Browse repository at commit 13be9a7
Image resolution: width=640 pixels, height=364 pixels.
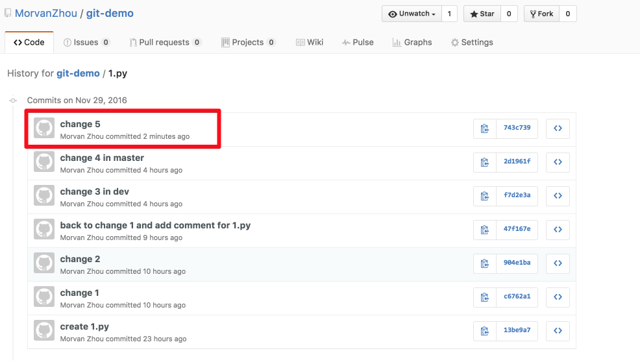tap(558, 331)
